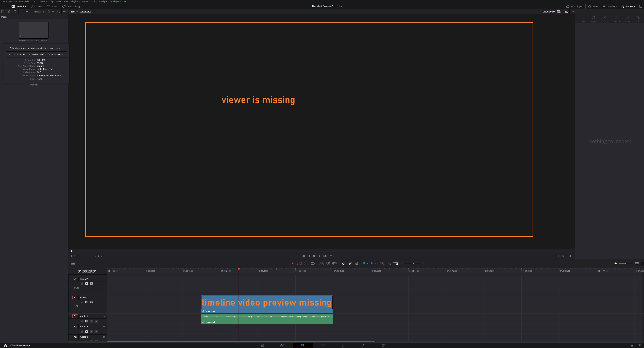Toggle the bin list sidebar icon
Image resolution: width=644 pixels, height=348 pixels.
click(3, 12)
